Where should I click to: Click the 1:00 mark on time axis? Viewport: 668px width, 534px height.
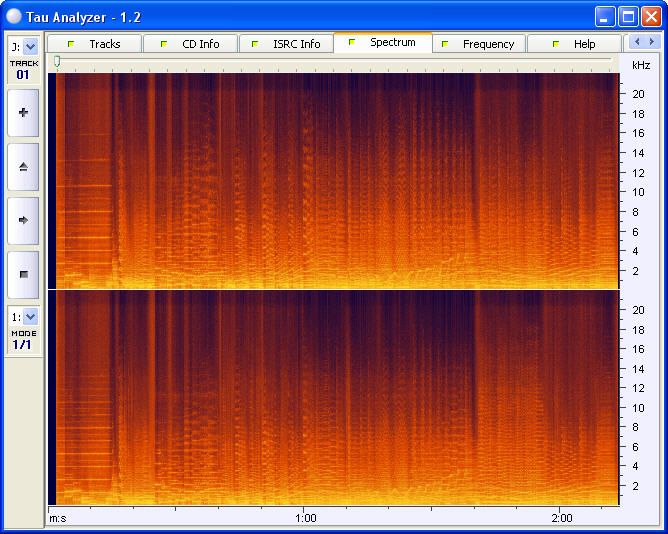306,518
